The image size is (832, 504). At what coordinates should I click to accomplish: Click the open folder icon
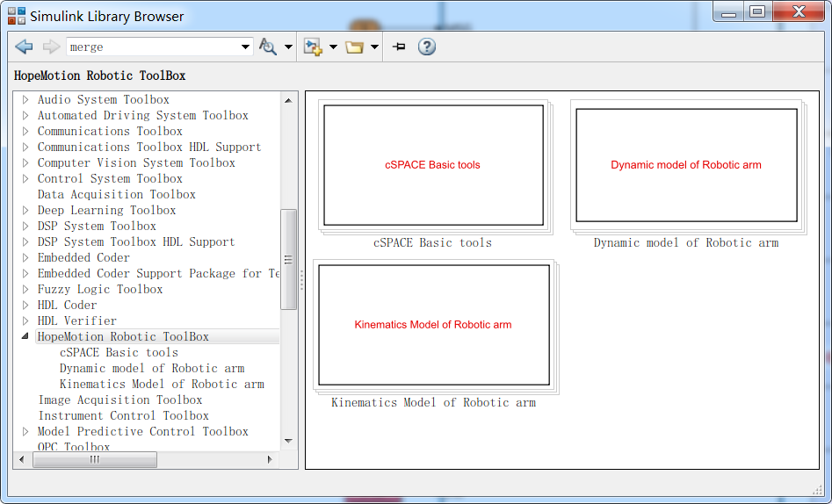[x=354, y=47]
